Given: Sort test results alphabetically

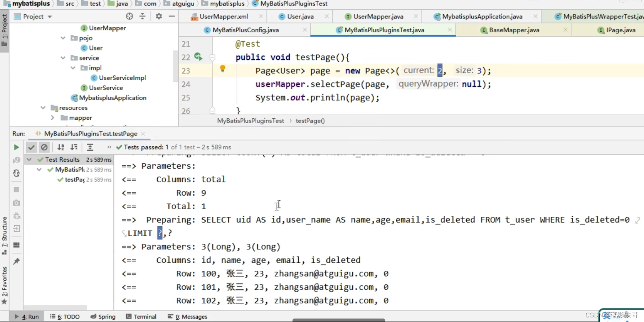Looking at the screenshot, I should pyautogui.click(x=61, y=147).
